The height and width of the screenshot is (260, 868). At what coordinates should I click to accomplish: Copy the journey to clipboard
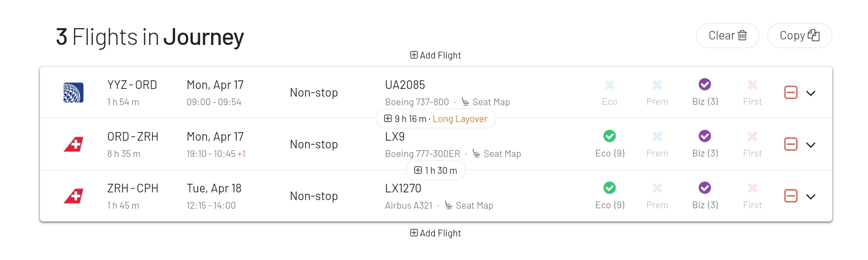tap(799, 35)
